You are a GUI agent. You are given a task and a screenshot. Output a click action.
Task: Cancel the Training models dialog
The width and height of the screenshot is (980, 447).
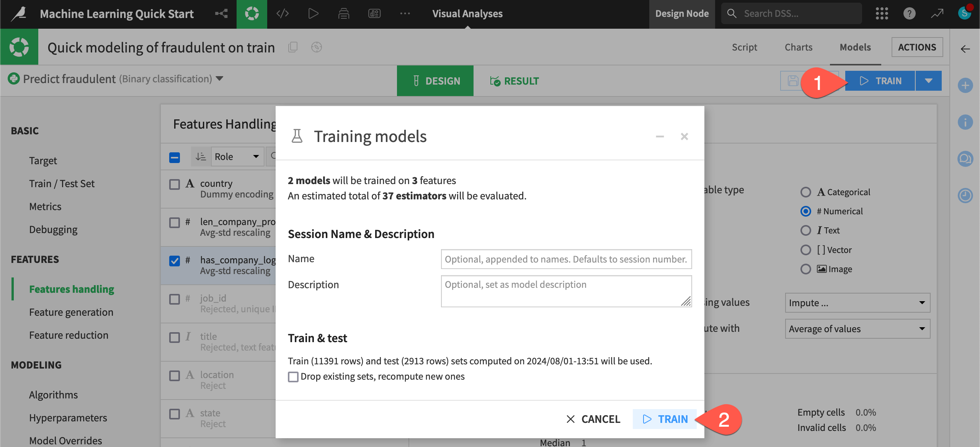[x=593, y=419]
